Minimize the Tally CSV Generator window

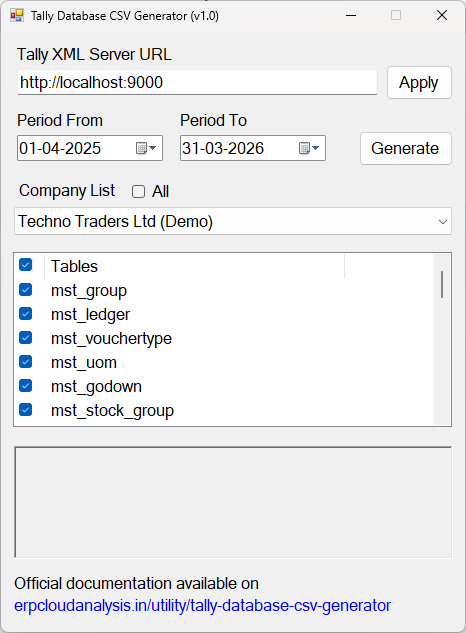click(x=351, y=15)
